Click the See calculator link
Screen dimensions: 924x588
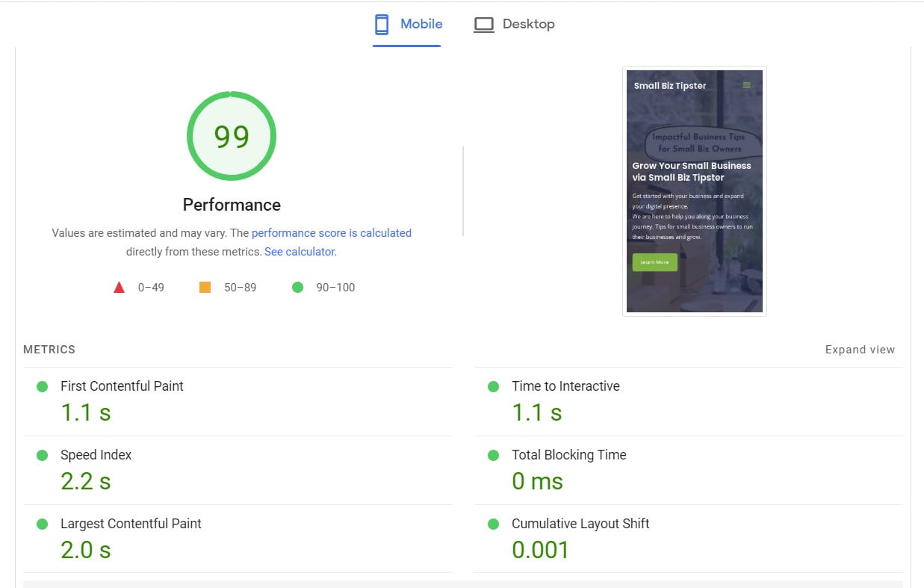point(299,251)
